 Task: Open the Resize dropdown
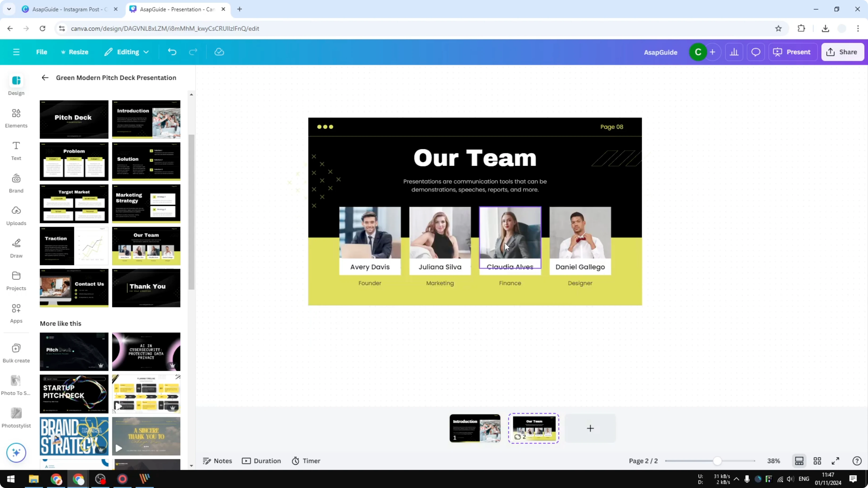pyautogui.click(x=75, y=52)
